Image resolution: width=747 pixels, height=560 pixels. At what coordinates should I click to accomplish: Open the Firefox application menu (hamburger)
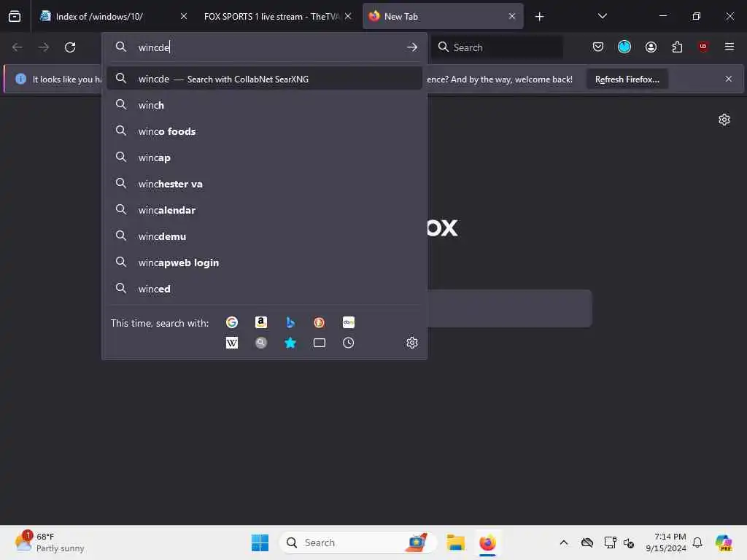click(x=729, y=47)
